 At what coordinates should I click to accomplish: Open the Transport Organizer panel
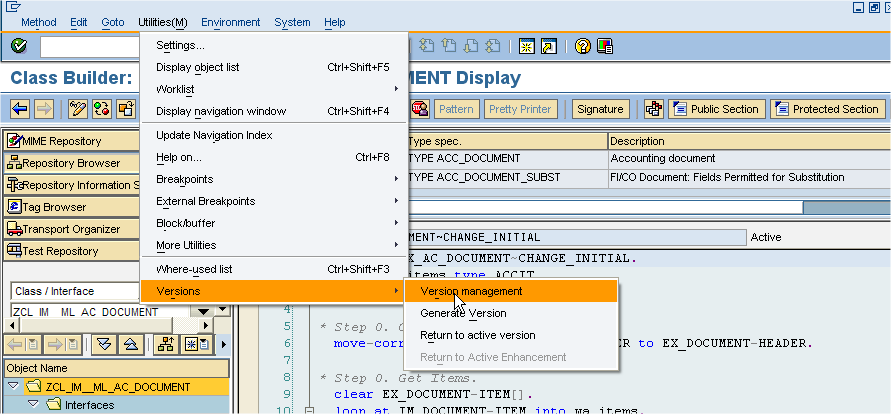tap(72, 229)
